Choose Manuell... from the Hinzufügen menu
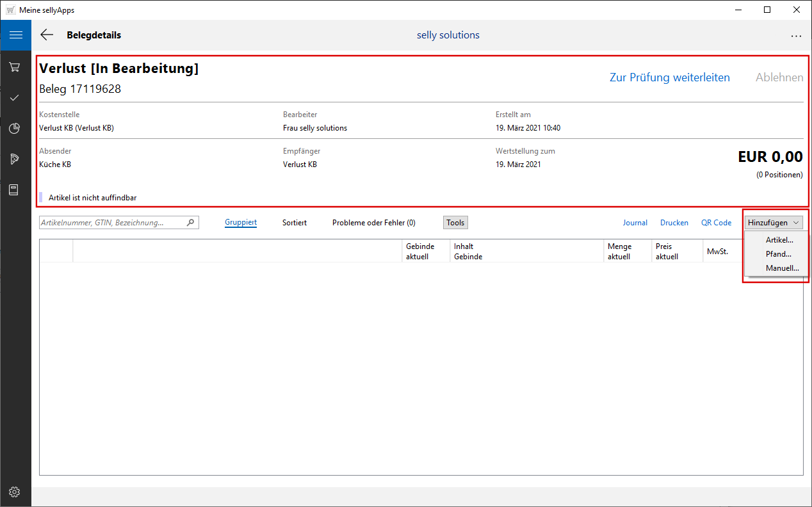Screen dimensions: 812x507 coord(782,268)
